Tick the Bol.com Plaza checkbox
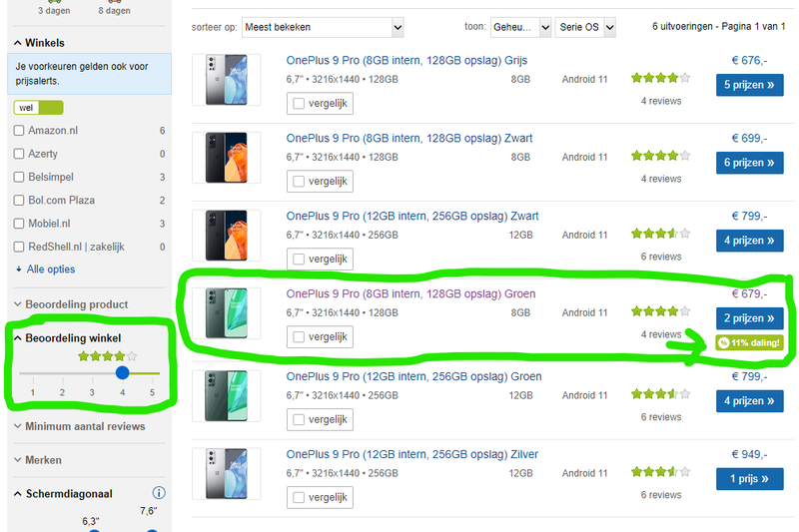799x532 pixels. [x=19, y=200]
